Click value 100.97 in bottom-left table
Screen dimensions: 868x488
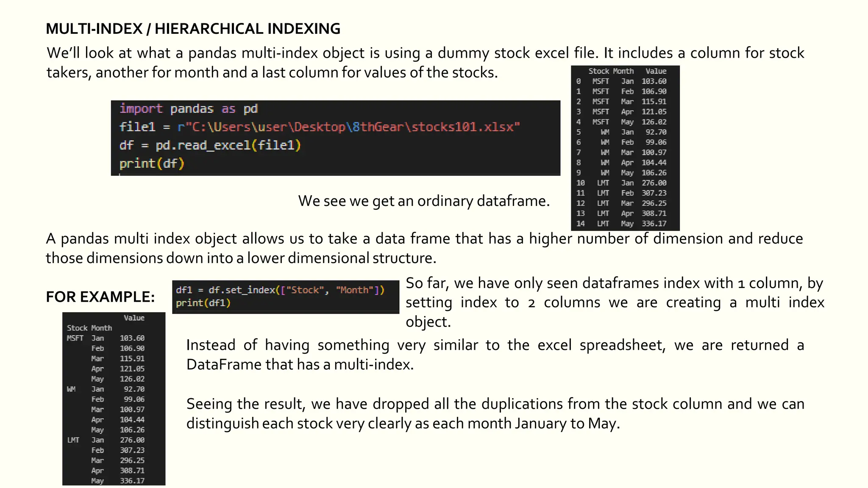click(x=132, y=409)
